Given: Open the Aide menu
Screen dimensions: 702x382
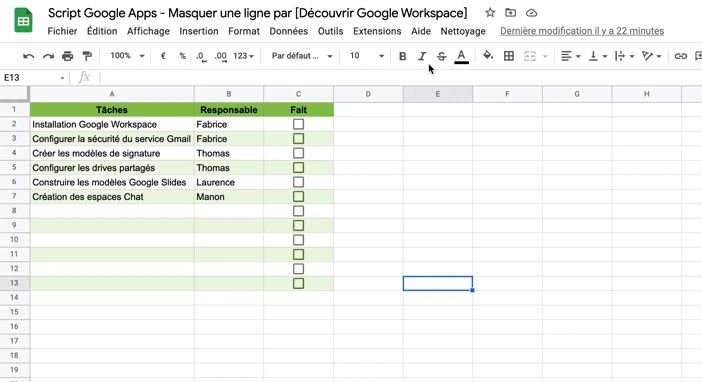Looking at the screenshot, I should click(421, 31).
